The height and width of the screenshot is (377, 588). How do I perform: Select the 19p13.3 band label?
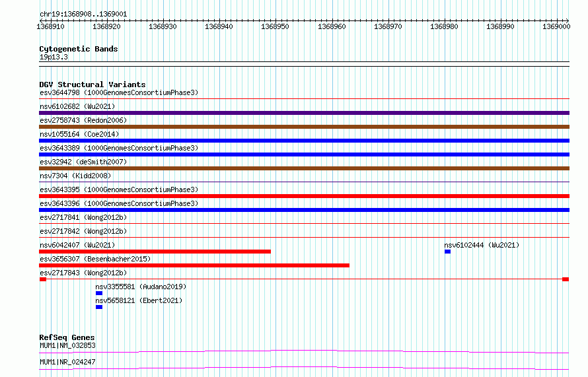click(54, 57)
